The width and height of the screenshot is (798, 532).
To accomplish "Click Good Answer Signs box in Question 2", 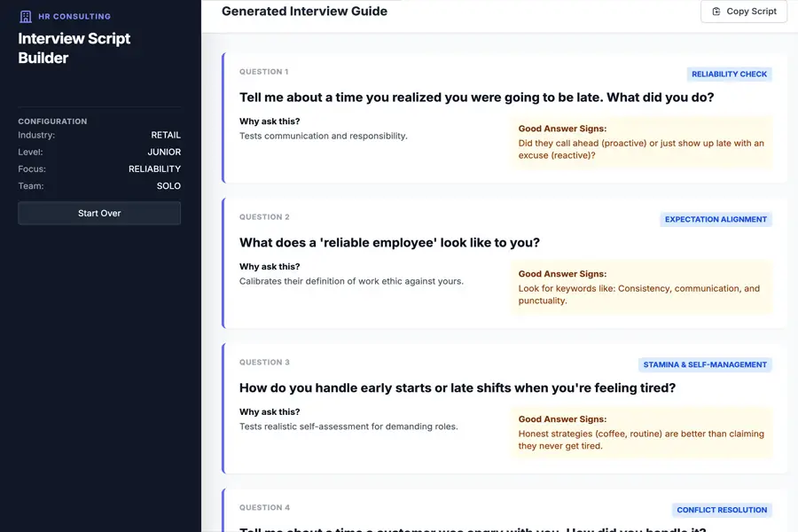I will tap(641, 287).
